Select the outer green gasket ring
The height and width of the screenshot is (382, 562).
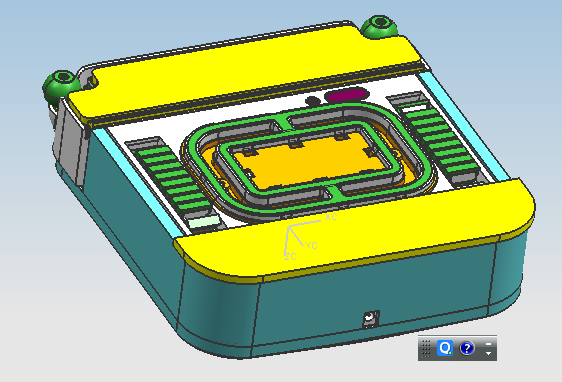click(x=308, y=158)
